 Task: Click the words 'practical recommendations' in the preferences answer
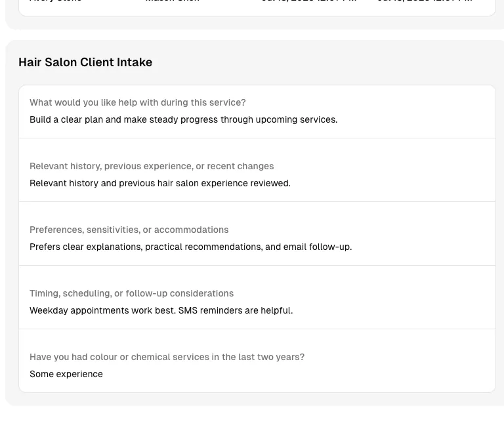(204, 247)
